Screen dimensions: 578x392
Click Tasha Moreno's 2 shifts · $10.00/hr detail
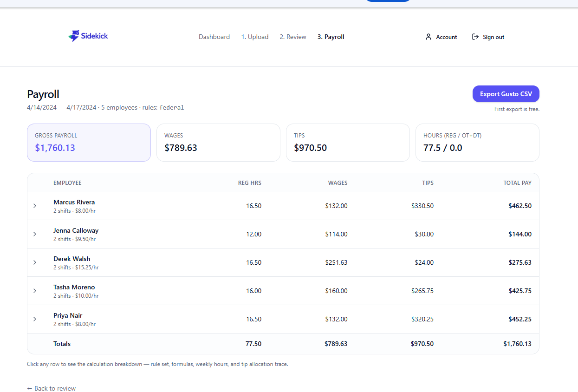(x=76, y=296)
